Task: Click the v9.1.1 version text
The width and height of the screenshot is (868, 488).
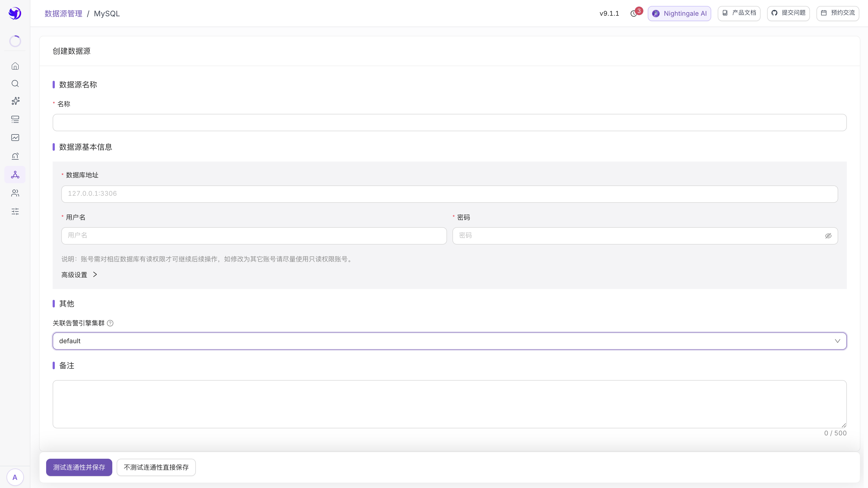Action: (x=609, y=14)
